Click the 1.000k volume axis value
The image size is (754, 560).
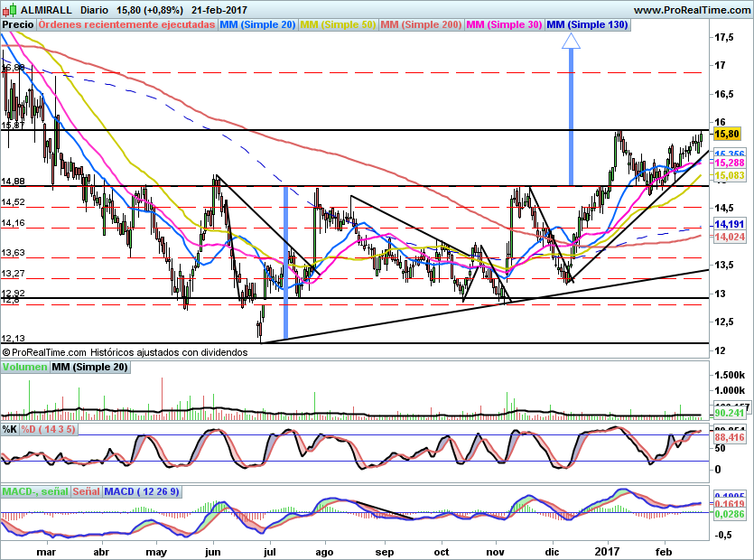730,390
